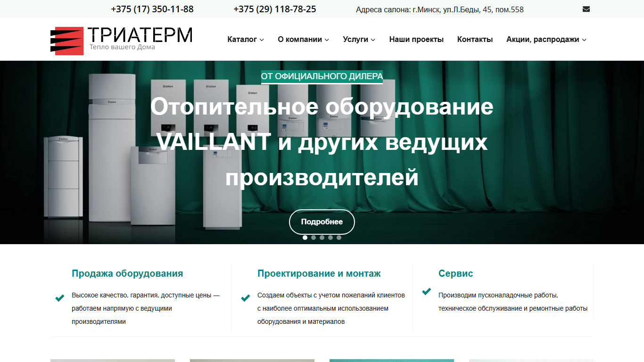Click the envelope email icon
Screen dimensions: 644x362
(586, 9)
